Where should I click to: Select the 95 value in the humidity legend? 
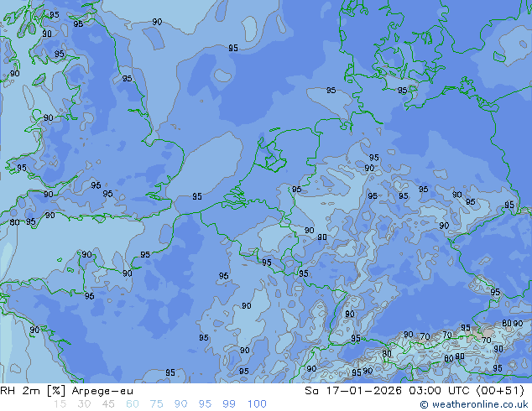[x=205, y=404]
